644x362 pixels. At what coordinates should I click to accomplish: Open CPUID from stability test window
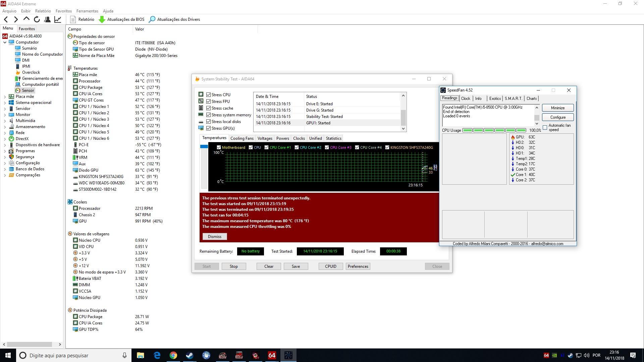click(x=331, y=266)
